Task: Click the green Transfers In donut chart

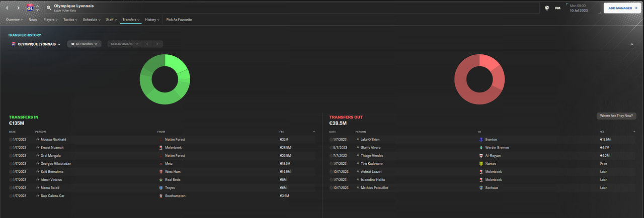Action: [x=165, y=79]
